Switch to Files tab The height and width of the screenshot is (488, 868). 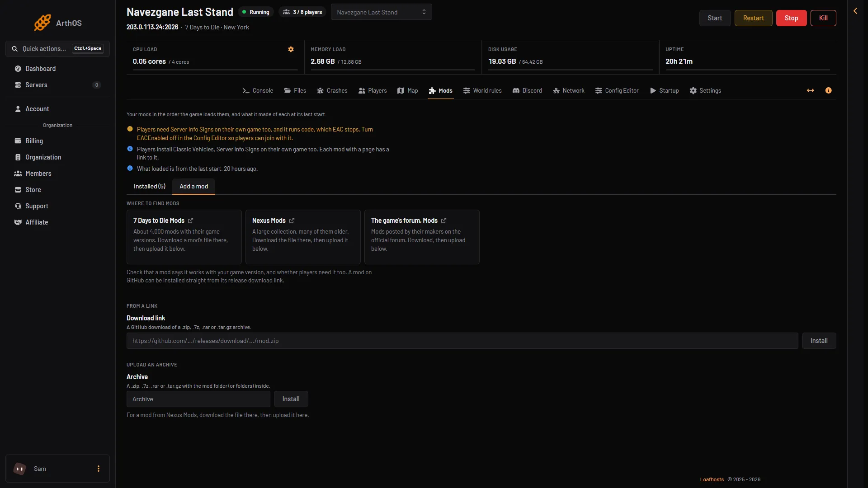pos(295,91)
